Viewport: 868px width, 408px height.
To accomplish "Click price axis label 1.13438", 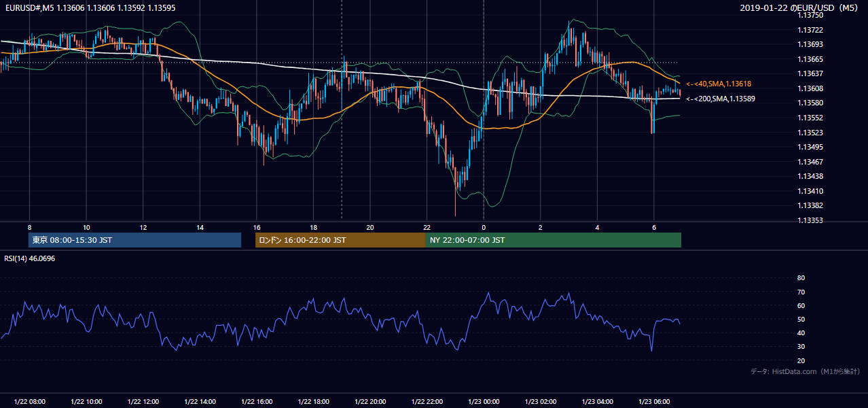I will coord(810,176).
